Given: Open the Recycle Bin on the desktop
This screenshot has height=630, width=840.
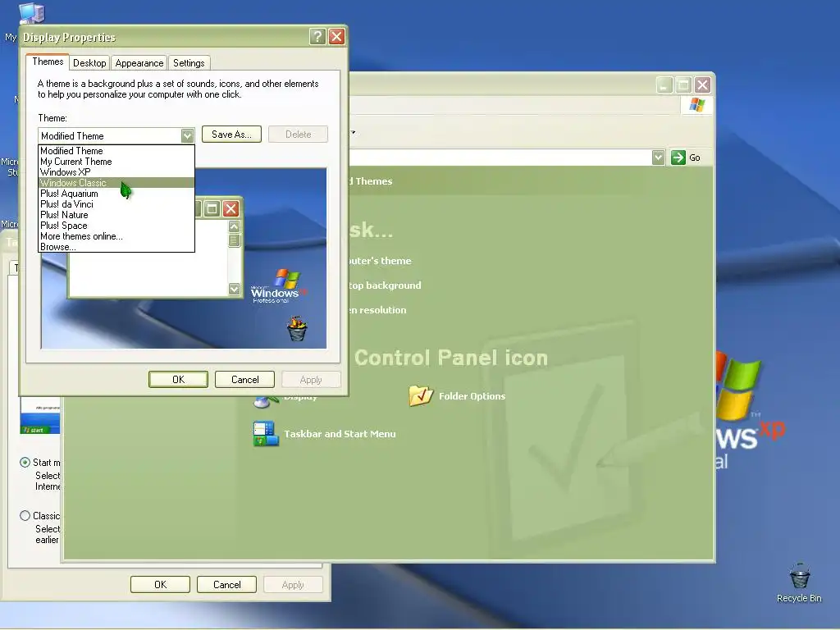Looking at the screenshot, I should click(x=799, y=583).
